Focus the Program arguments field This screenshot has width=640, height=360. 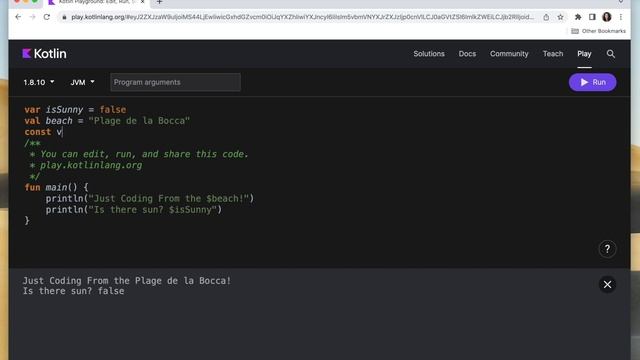tap(175, 82)
